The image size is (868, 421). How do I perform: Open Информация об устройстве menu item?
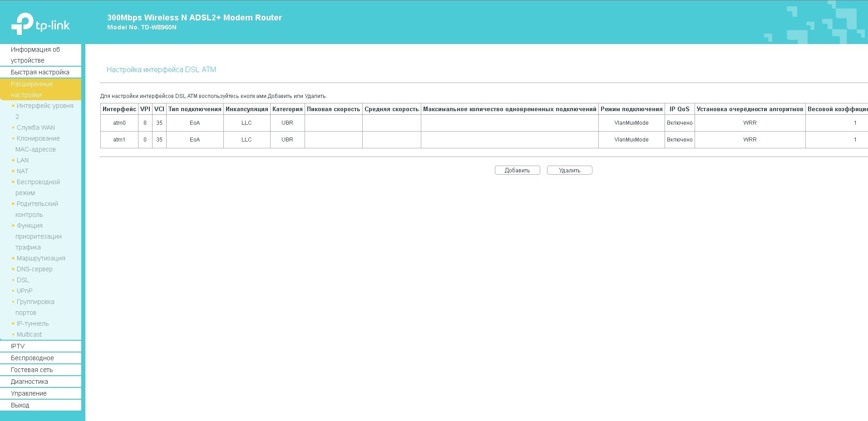[x=35, y=55]
